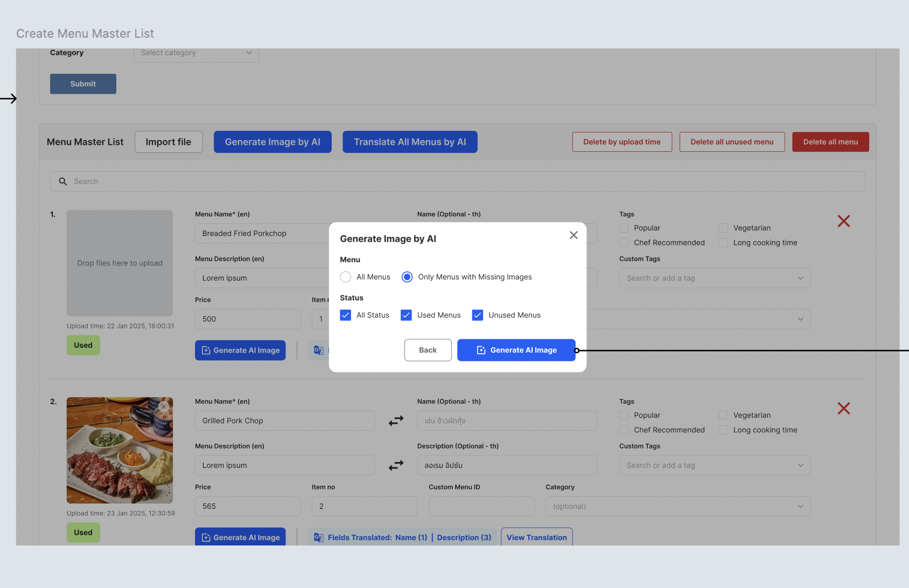This screenshot has width=909, height=588.
Task: Click swap arrows icon beside second item description
Action: tap(396, 466)
